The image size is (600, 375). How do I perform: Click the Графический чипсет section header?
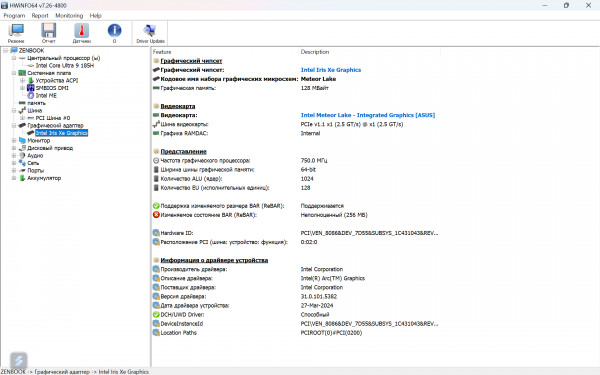pos(191,60)
